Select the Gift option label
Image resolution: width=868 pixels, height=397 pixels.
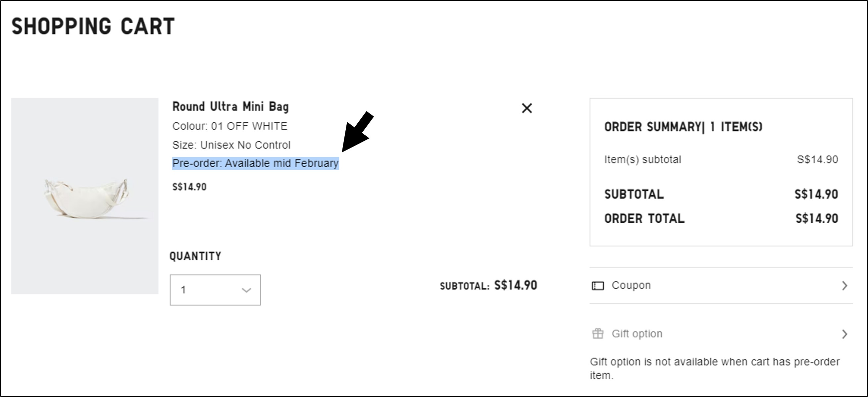[637, 334]
